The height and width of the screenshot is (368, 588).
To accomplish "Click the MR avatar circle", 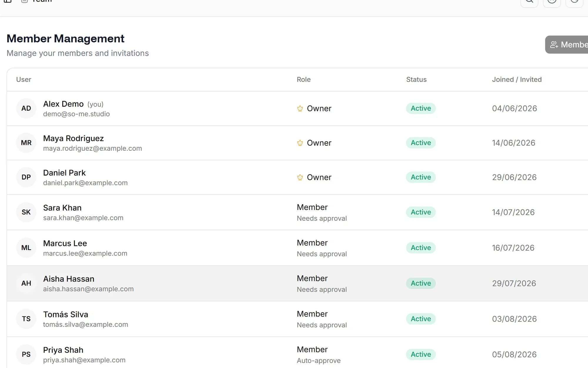I will tap(26, 143).
